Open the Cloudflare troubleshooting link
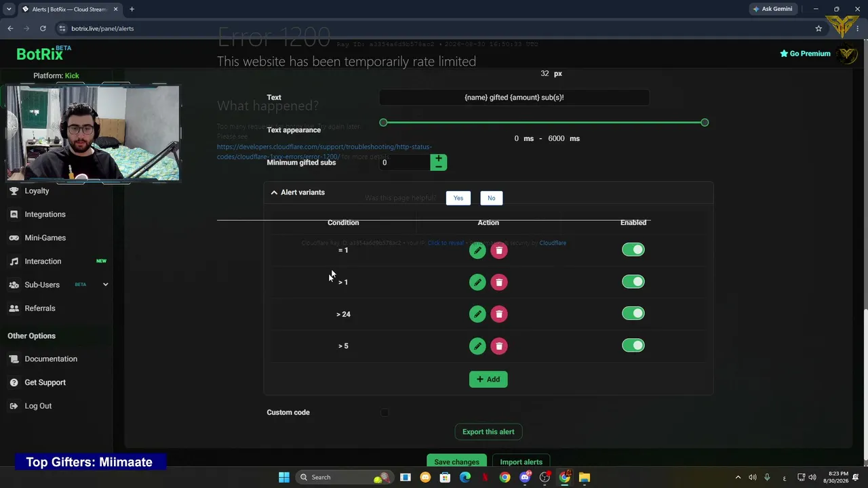 pos(324,152)
